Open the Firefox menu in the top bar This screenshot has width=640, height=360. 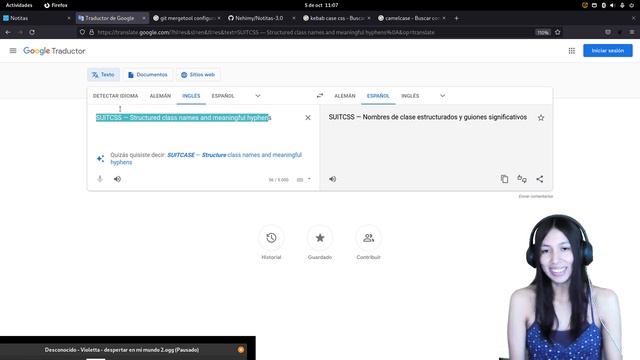(56, 5)
